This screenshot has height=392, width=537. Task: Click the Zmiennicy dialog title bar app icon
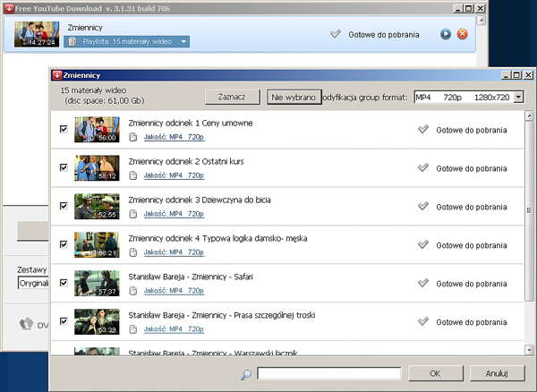(57, 75)
